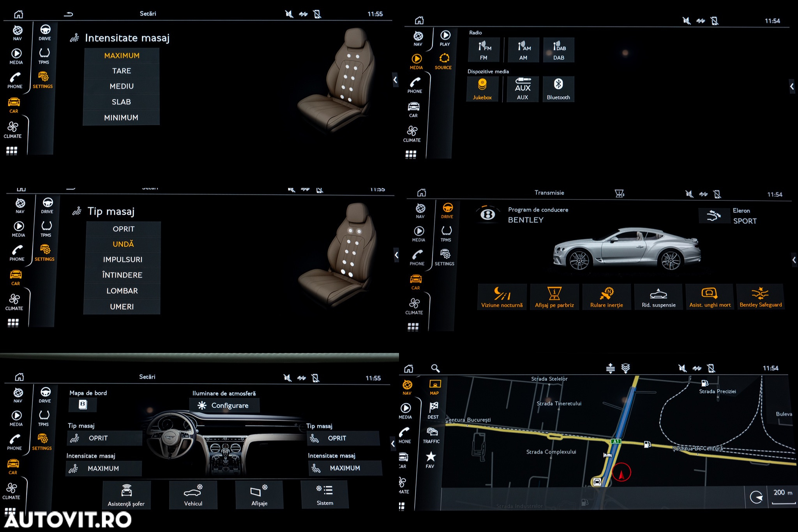Toggle Bentley Safeguard
This screenshot has height=532, width=798.
tap(760, 297)
